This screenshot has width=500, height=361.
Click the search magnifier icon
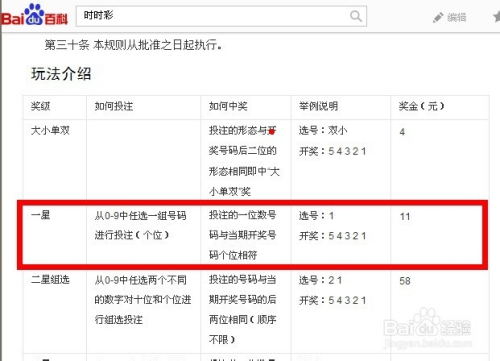pyautogui.click(x=356, y=16)
